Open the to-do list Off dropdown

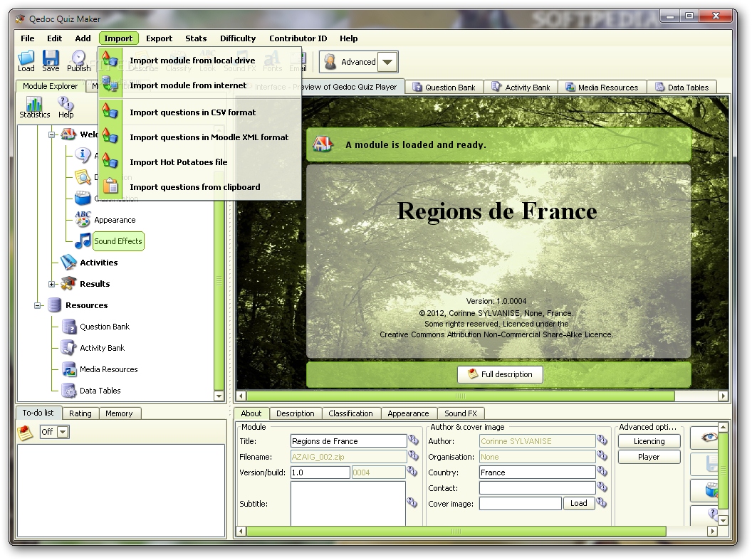pos(63,432)
